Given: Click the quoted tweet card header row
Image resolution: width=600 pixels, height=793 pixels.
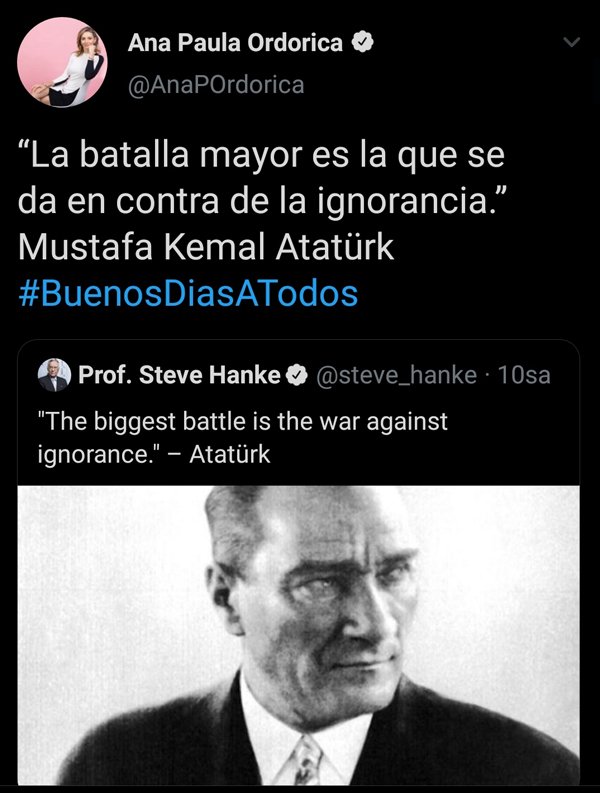Looking at the screenshot, I should click(x=298, y=375).
